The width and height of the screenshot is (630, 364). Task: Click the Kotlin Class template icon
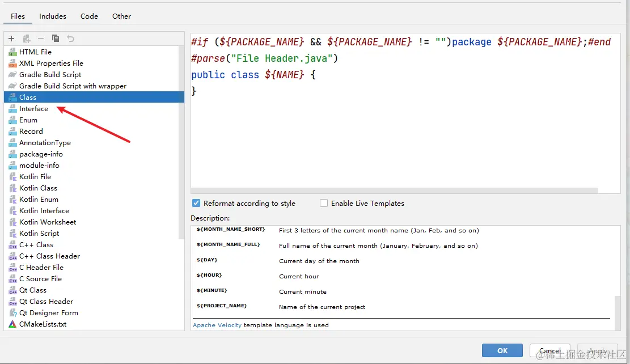pyautogui.click(x=12, y=188)
